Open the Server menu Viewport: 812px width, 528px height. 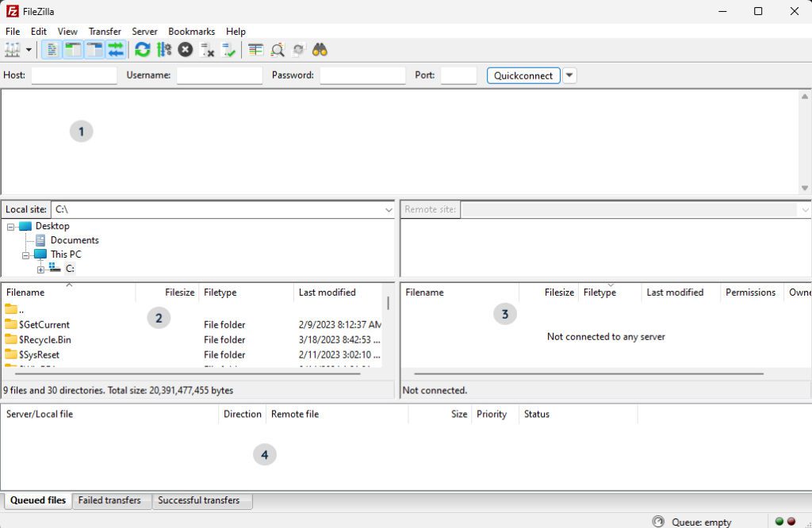[x=144, y=32]
